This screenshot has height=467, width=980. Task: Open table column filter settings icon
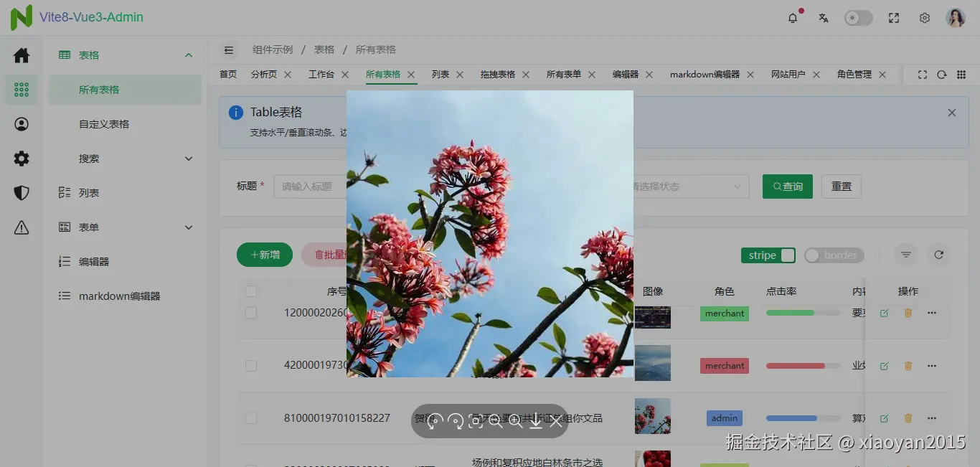pos(906,255)
